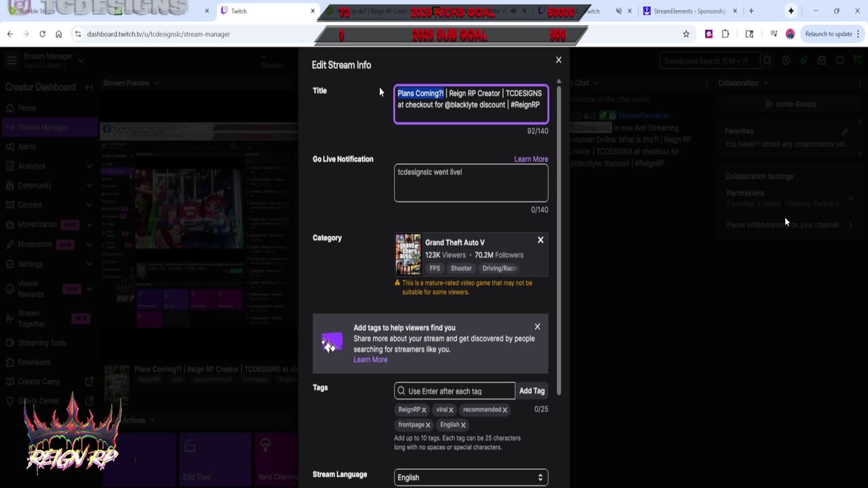The height and width of the screenshot is (488, 868).
Task: Click the Raid Channel quick action
Action: click(278, 459)
